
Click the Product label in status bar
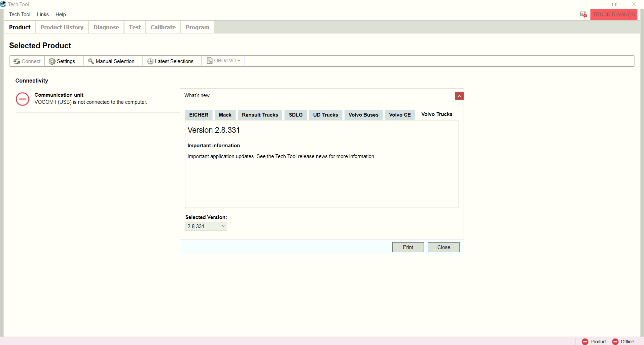tap(599, 342)
